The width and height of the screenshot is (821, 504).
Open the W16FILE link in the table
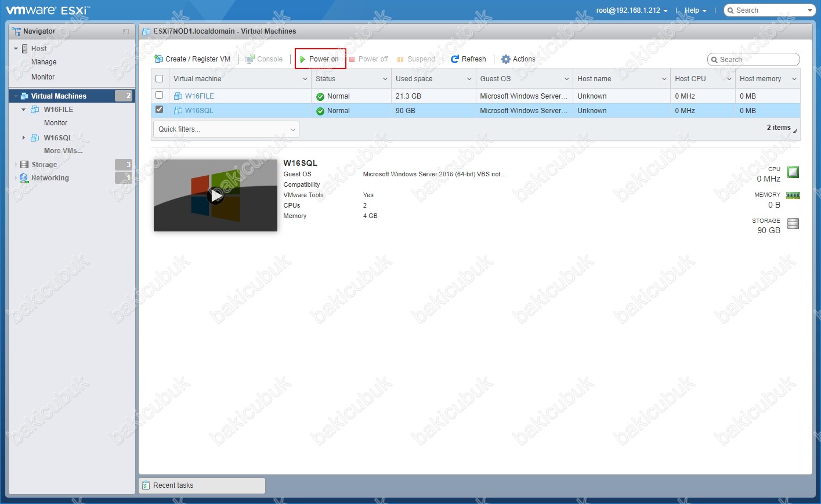click(200, 96)
